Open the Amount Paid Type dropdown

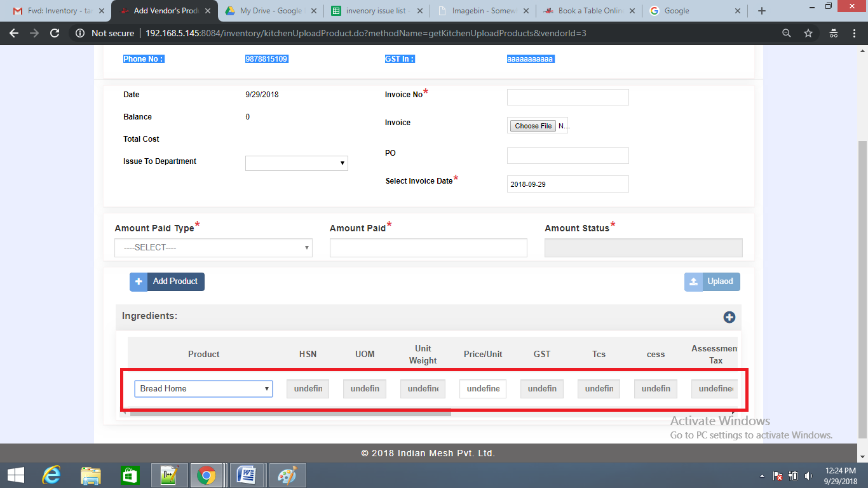tap(214, 248)
